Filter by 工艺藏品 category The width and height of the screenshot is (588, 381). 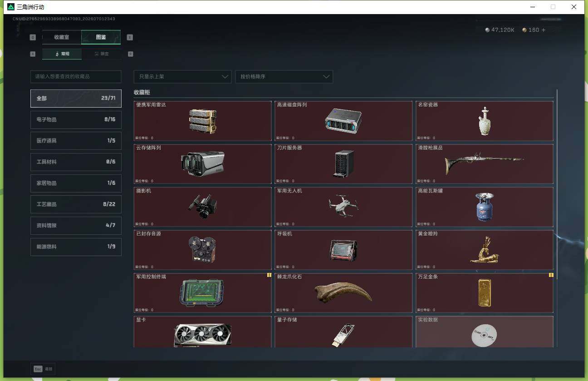click(76, 204)
